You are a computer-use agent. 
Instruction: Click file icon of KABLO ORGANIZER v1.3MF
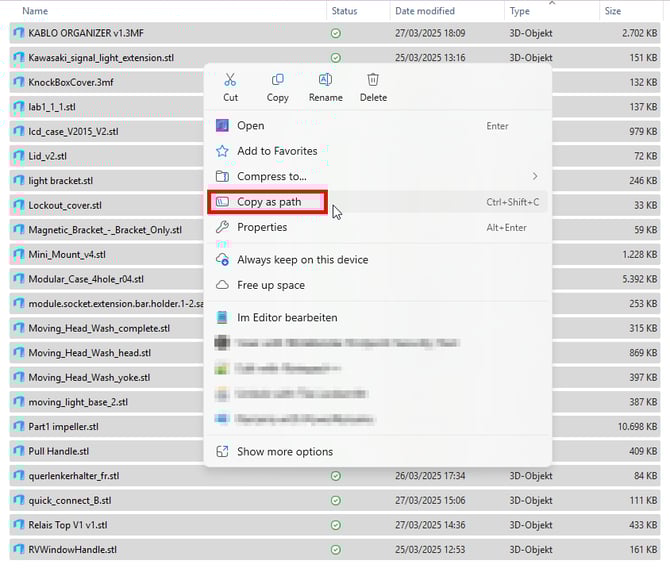point(18,33)
